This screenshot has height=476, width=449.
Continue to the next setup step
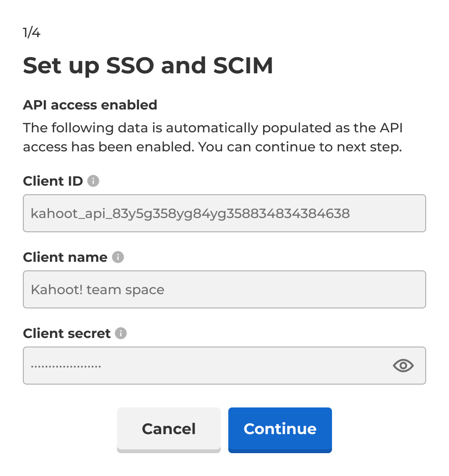[280, 430]
